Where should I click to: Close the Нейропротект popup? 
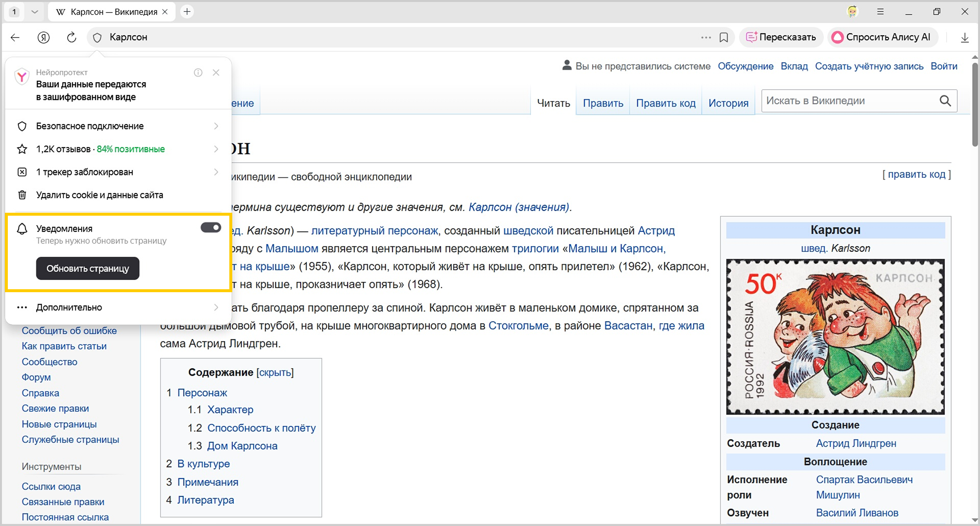(216, 72)
